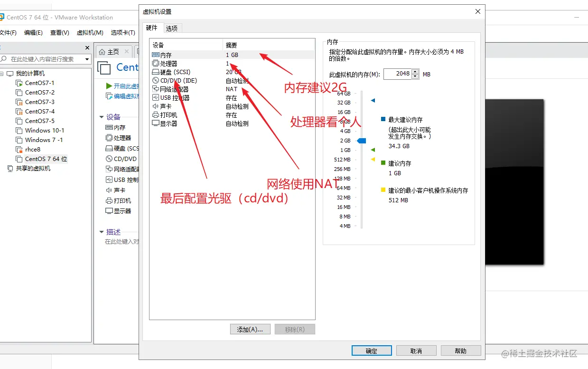
Task: Switch to the 选项 tab
Action: tap(172, 28)
